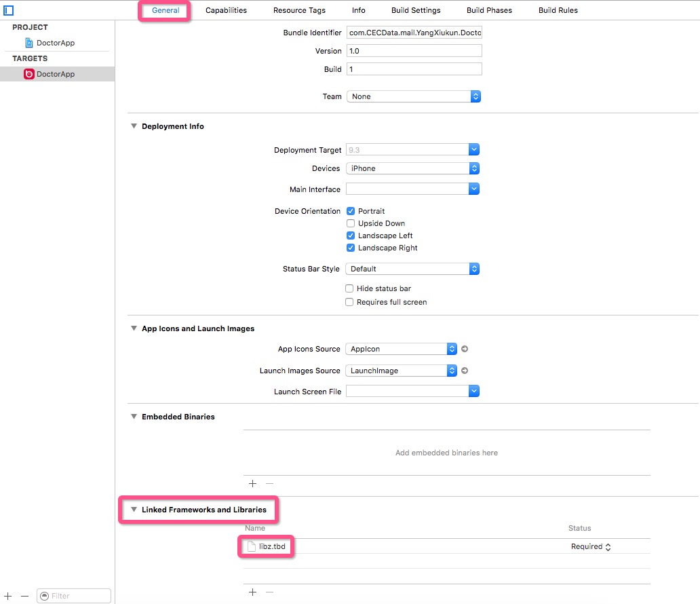Click the Status column header
This screenshot has width=700, height=604.
[x=579, y=528]
